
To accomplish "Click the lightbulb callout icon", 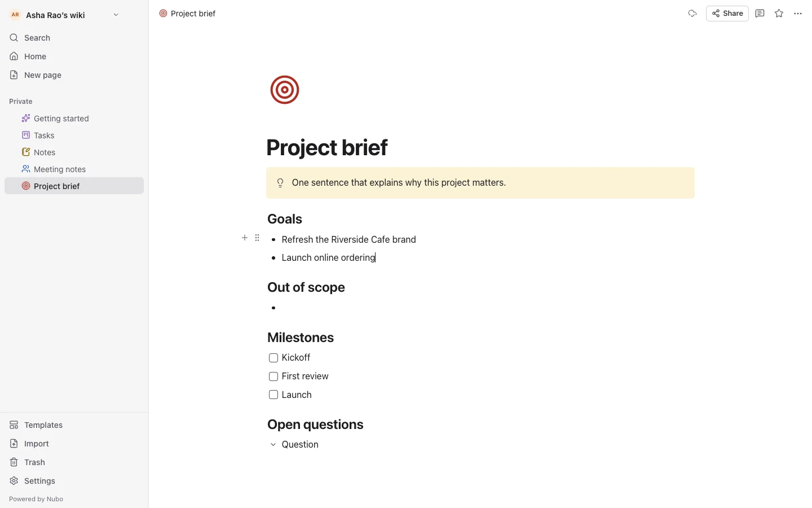I will click(x=280, y=183).
